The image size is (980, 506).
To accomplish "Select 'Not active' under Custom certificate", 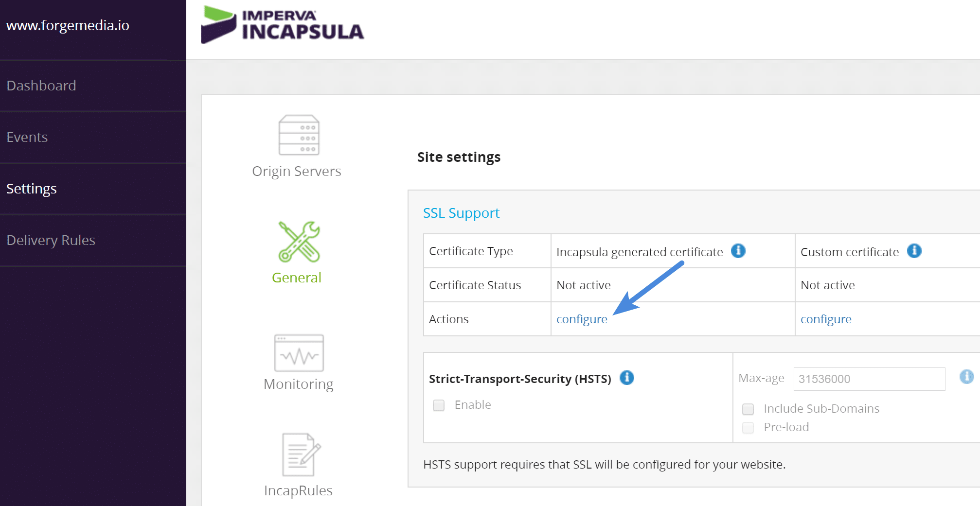I will pyautogui.click(x=828, y=285).
